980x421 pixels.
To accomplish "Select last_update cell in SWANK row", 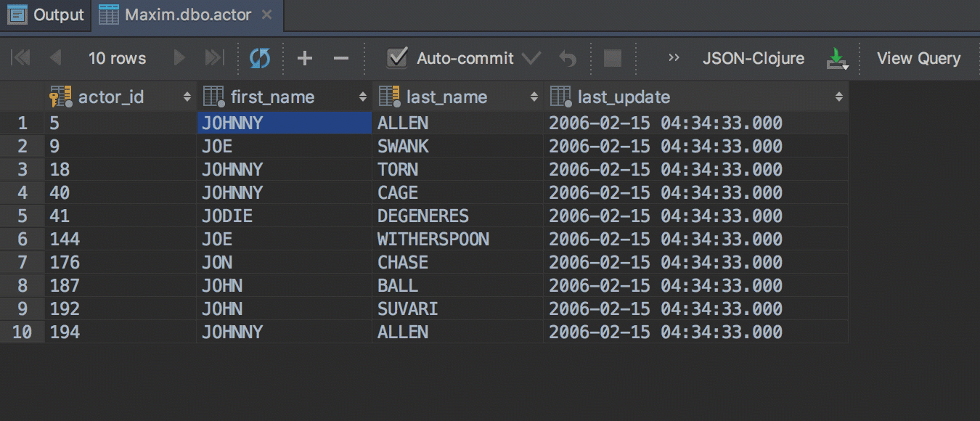I will coord(696,146).
